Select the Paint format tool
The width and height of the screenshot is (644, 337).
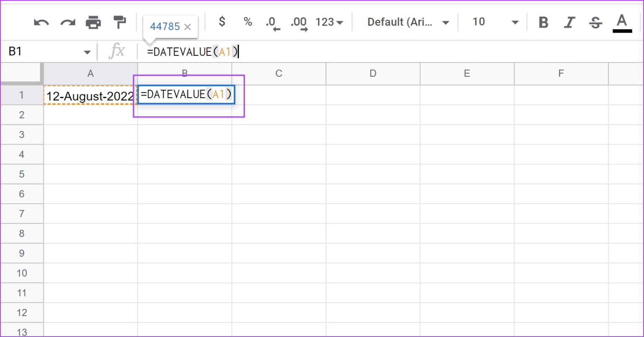pyautogui.click(x=120, y=23)
